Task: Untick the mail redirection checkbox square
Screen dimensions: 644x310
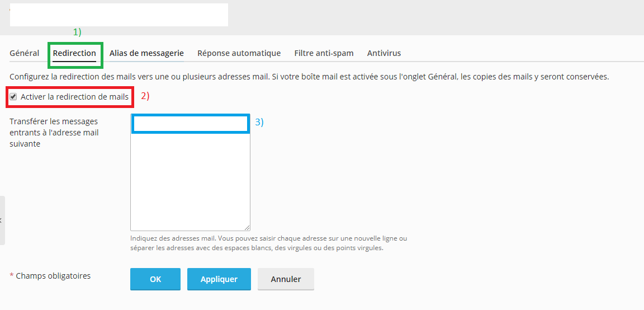Action: [x=13, y=97]
